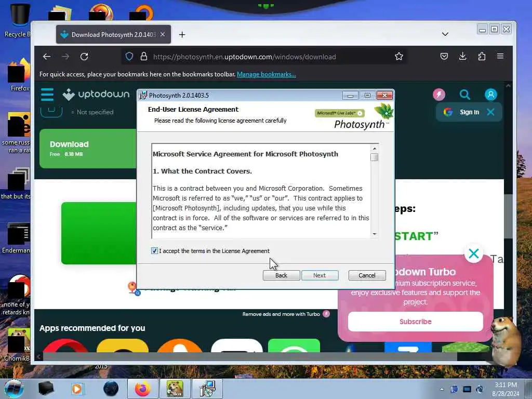Click the network system tray icon
Image resolution: width=532 pixels, height=399 pixels.
point(467,389)
